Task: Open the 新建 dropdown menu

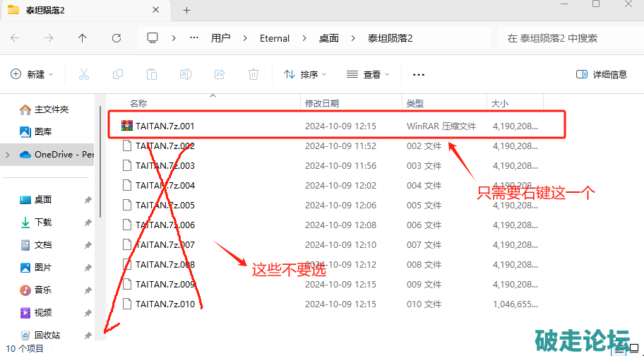Action: (29, 74)
